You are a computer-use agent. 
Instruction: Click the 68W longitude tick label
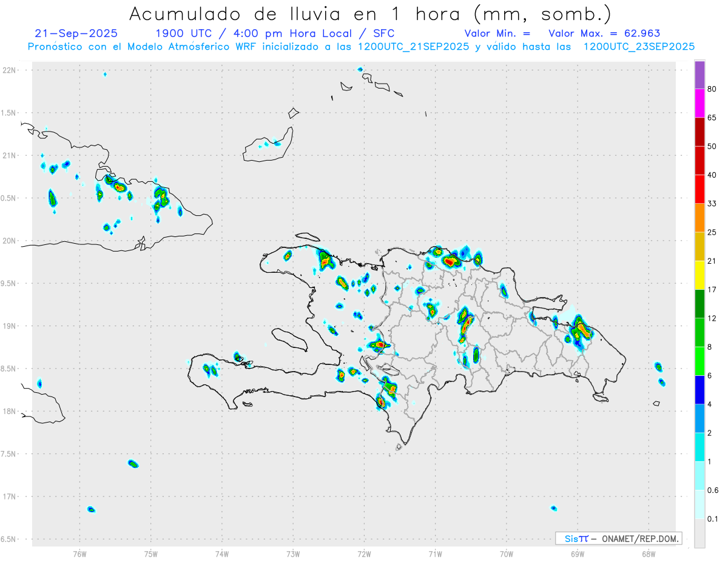pos(648,554)
